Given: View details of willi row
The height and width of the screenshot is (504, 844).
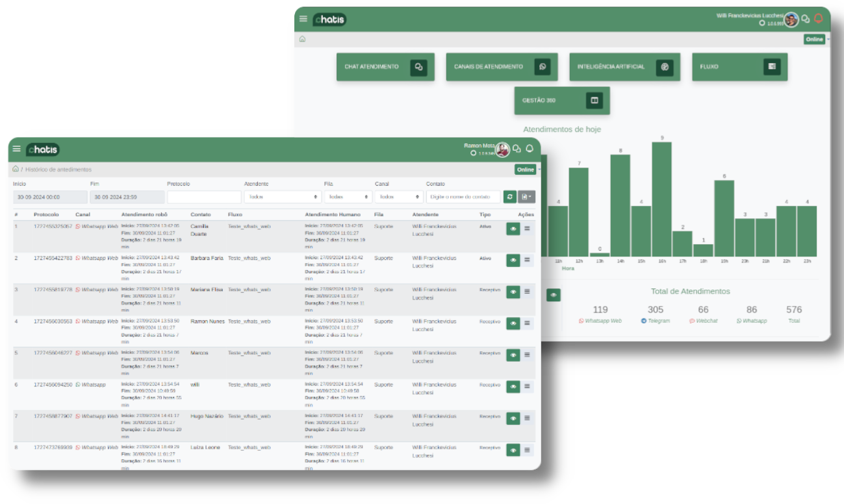Looking at the screenshot, I should 513,386.
